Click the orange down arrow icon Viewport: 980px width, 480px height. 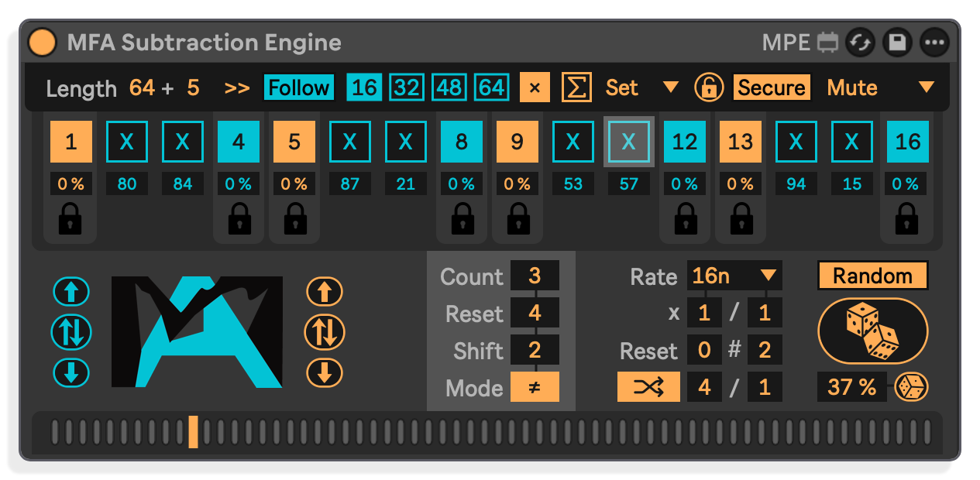click(x=325, y=373)
